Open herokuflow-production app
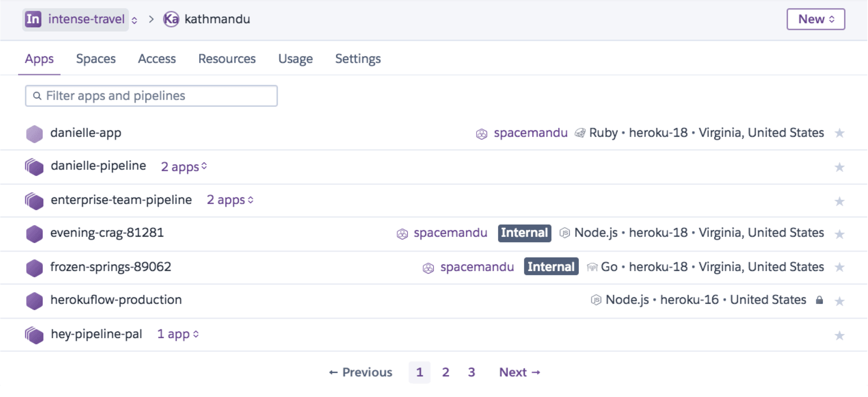 pyautogui.click(x=116, y=300)
